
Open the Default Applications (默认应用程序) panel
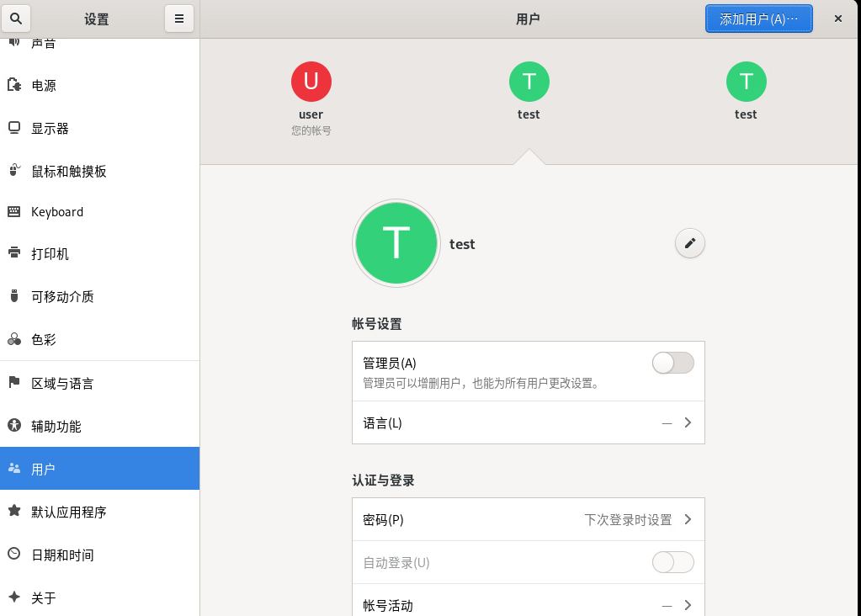(x=69, y=512)
